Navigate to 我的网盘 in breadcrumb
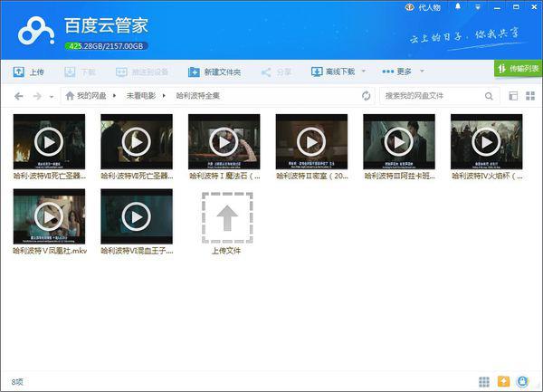This screenshot has width=543, height=392. coord(90,95)
